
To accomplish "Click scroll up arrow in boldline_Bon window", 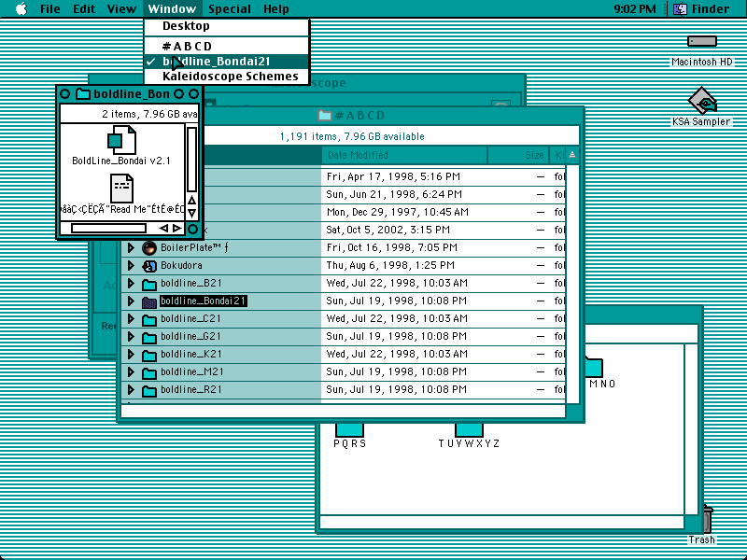I will [x=191, y=200].
